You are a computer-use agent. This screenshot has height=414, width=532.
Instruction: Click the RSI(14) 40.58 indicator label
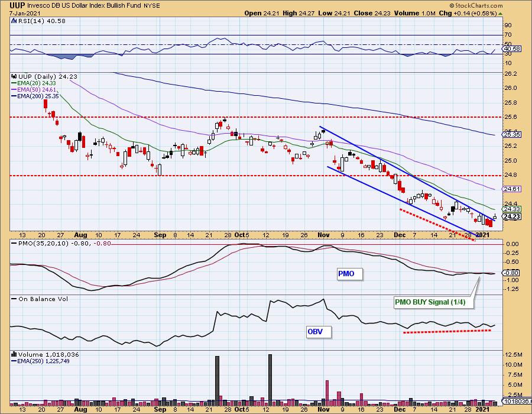click(42, 21)
